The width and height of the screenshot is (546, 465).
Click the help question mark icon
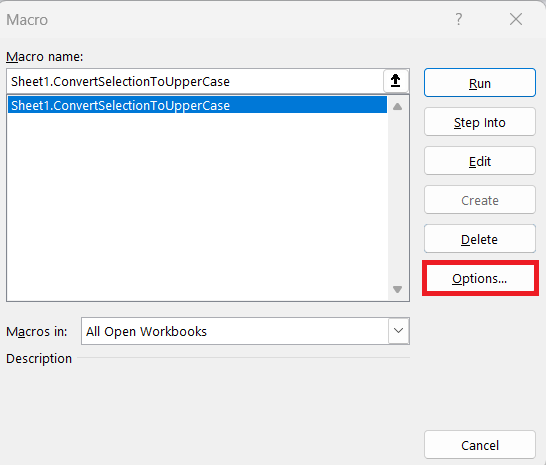click(x=459, y=19)
